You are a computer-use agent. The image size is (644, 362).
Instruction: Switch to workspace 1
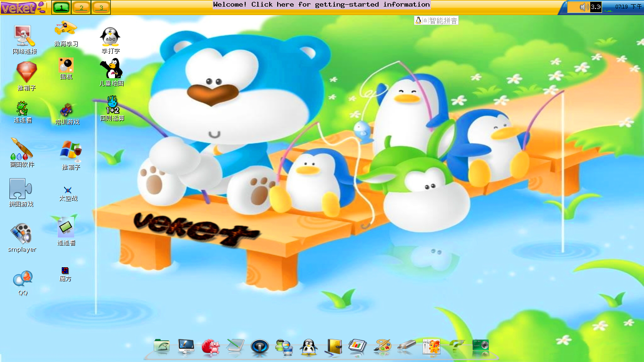[61, 8]
